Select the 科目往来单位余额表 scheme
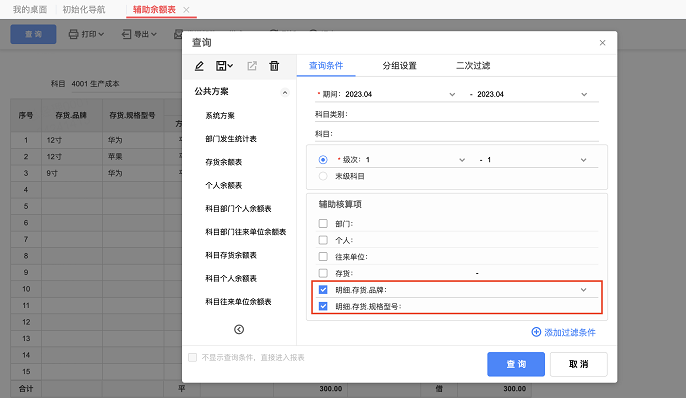686x398 pixels. [x=238, y=302]
